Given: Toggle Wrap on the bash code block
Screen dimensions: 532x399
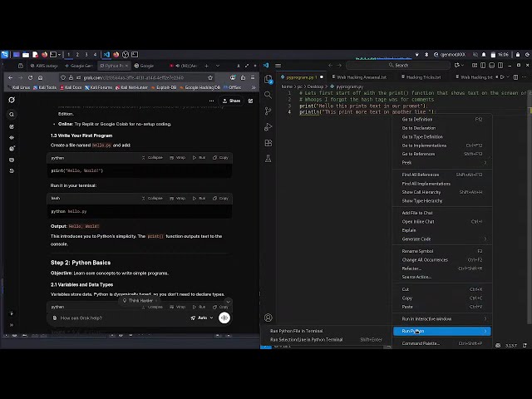Looking at the screenshot, I should coord(177,198).
